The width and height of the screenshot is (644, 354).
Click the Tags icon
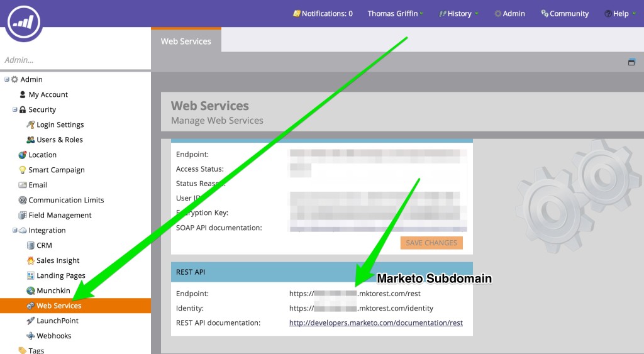23,350
